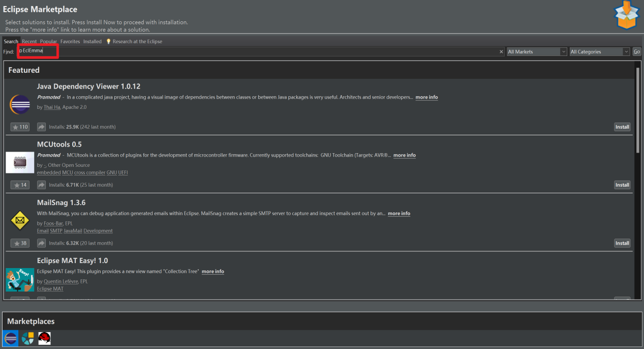Switch to the Search tab

[x=11, y=41]
